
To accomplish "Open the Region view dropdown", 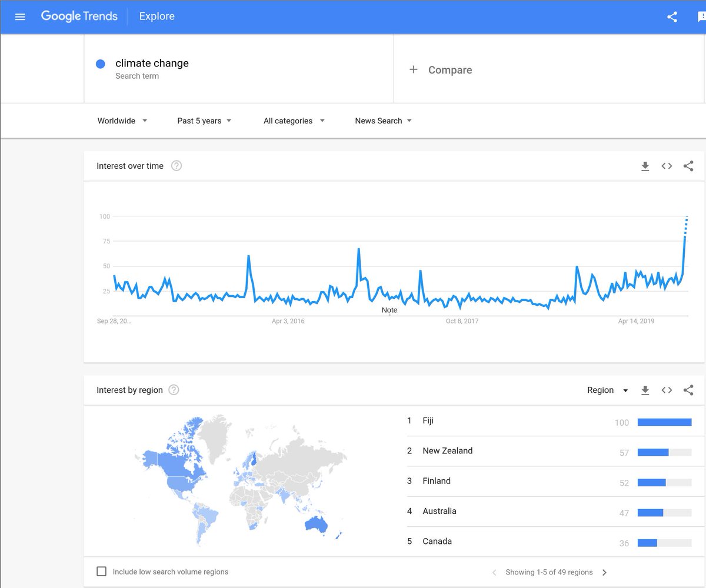I will pyautogui.click(x=608, y=390).
